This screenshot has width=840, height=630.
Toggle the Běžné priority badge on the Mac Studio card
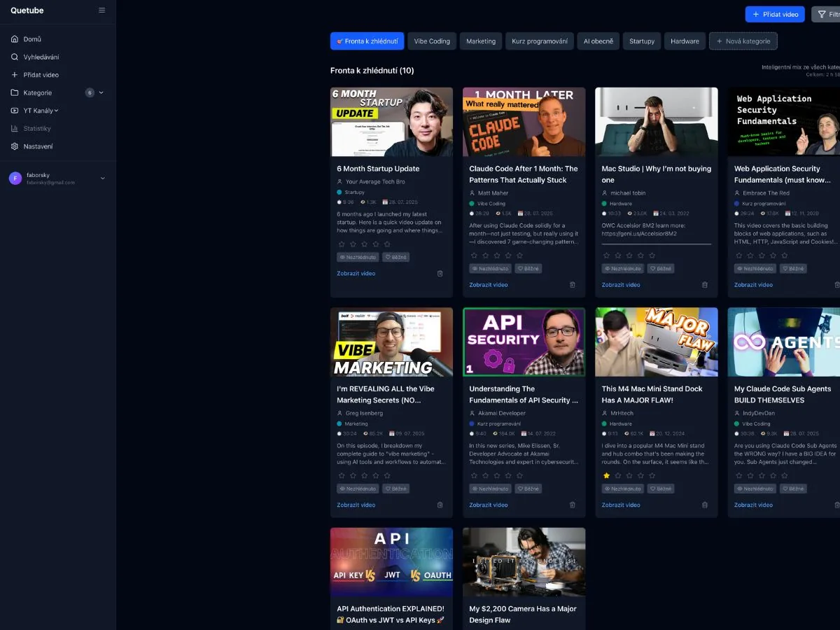tap(659, 268)
